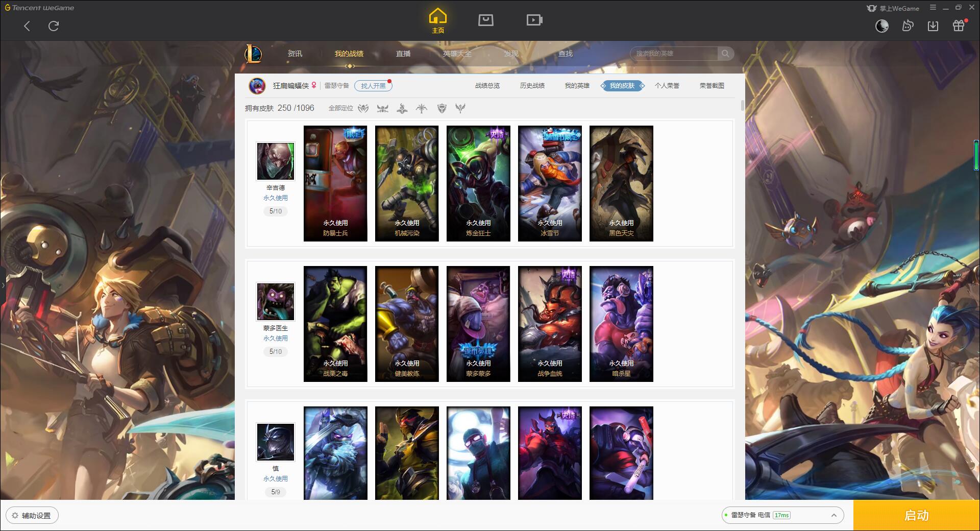
Task: Click the 辛吉德 champion portrait
Action: [x=276, y=161]
